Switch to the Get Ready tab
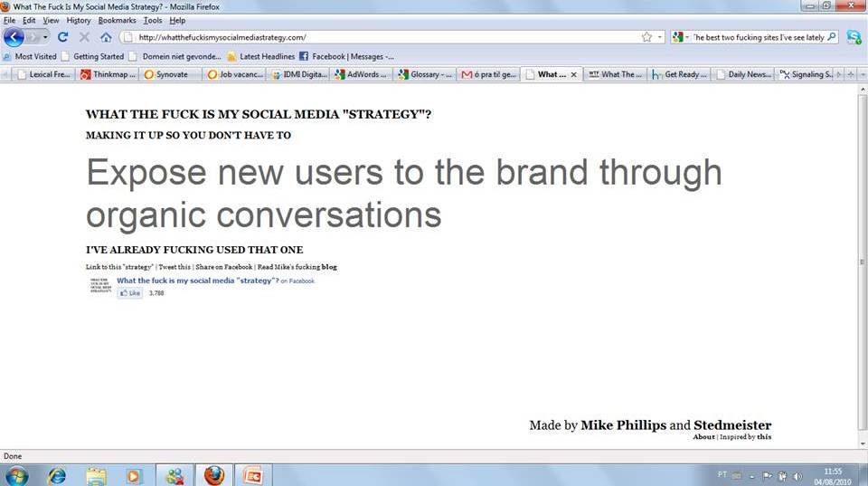This screenshot has width=868, height=486. pyautogui.click(x=680, y=74)
